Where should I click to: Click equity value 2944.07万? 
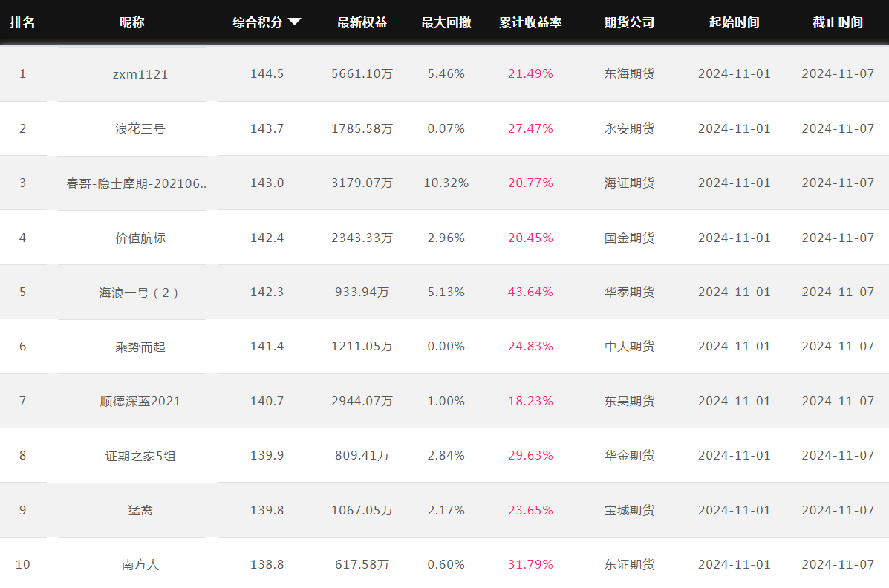pos(362,401)
